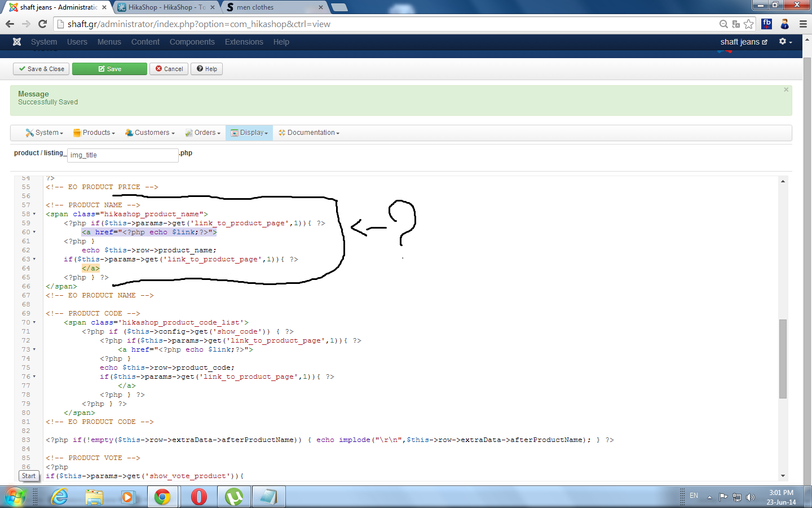Open Internet Explorer from the taskbar

(59, 497)
